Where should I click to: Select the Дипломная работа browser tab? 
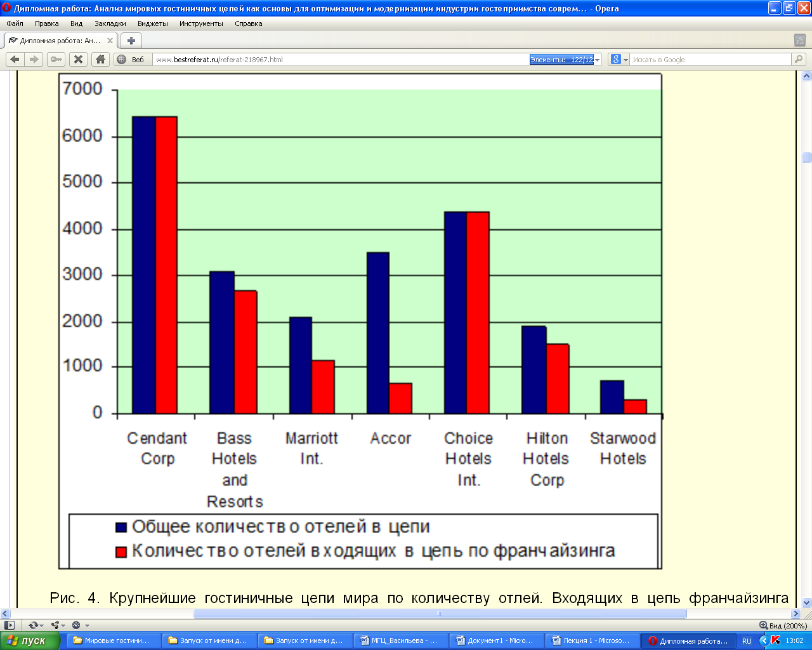tap(60, 41)
